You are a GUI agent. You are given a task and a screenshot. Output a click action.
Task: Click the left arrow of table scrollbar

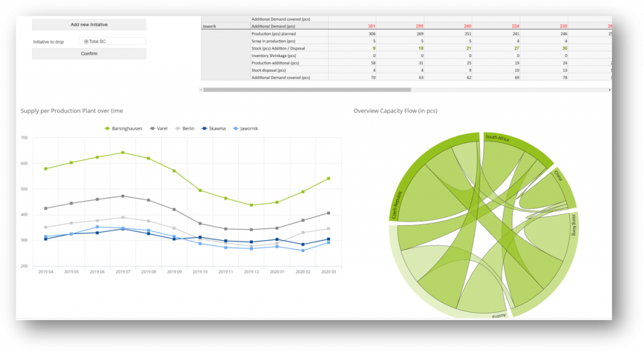[201, 90]
